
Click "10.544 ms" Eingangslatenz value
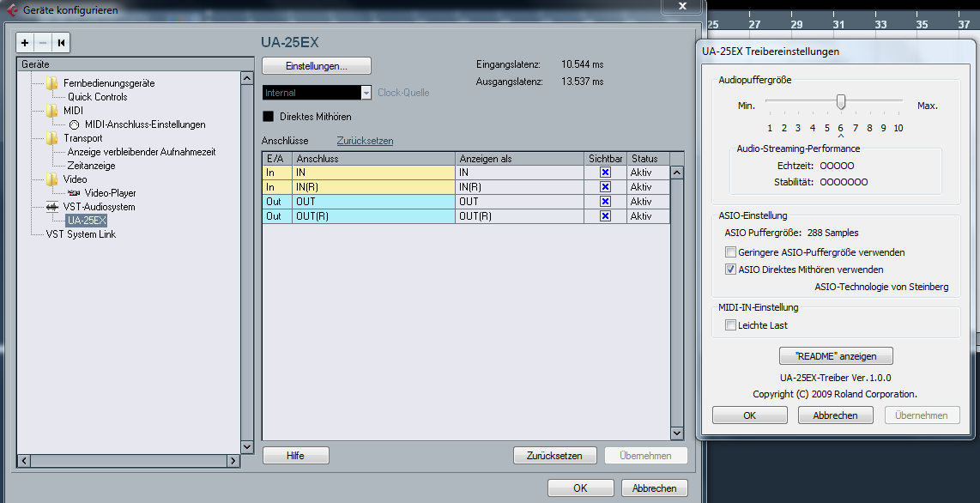click(x=583, y=64)
